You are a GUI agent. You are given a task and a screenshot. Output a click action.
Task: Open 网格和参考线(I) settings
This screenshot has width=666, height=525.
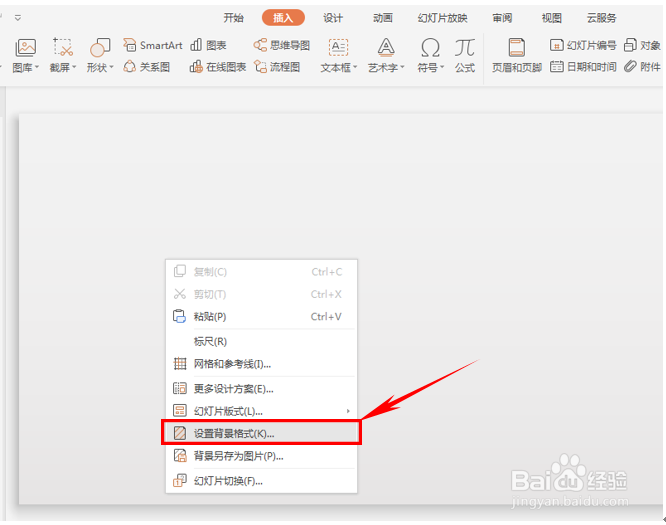[x=261, y=364]
